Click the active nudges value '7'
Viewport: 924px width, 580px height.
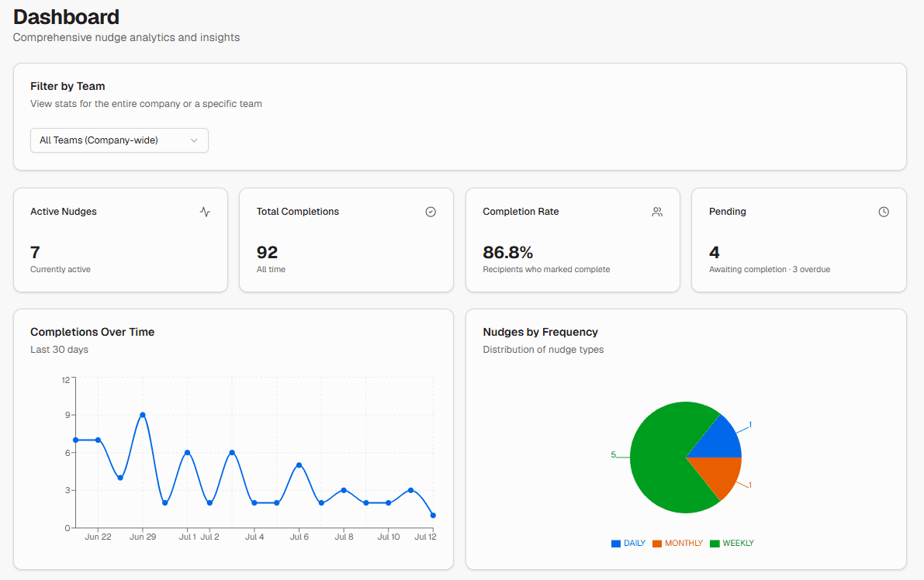coord(36,252)
